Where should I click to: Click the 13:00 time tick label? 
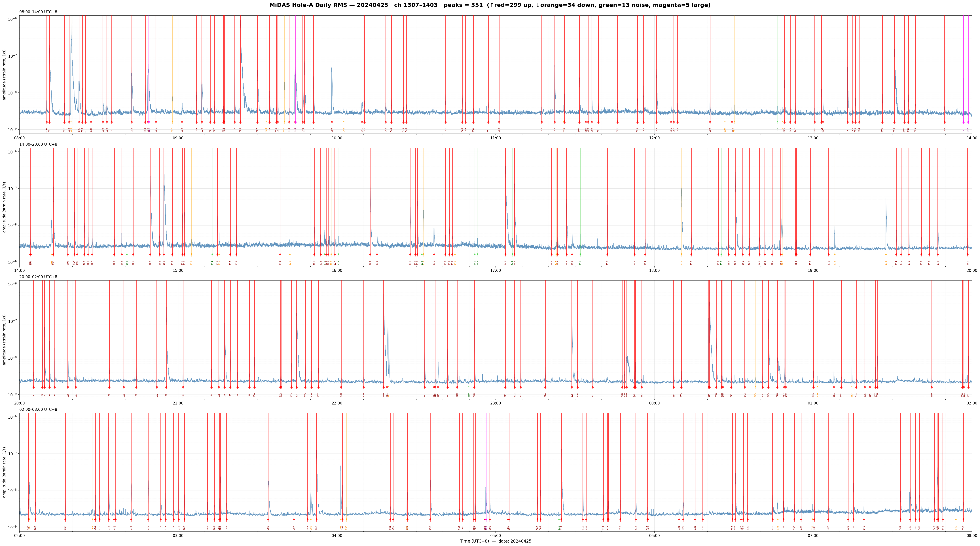(x=813, y=138)
